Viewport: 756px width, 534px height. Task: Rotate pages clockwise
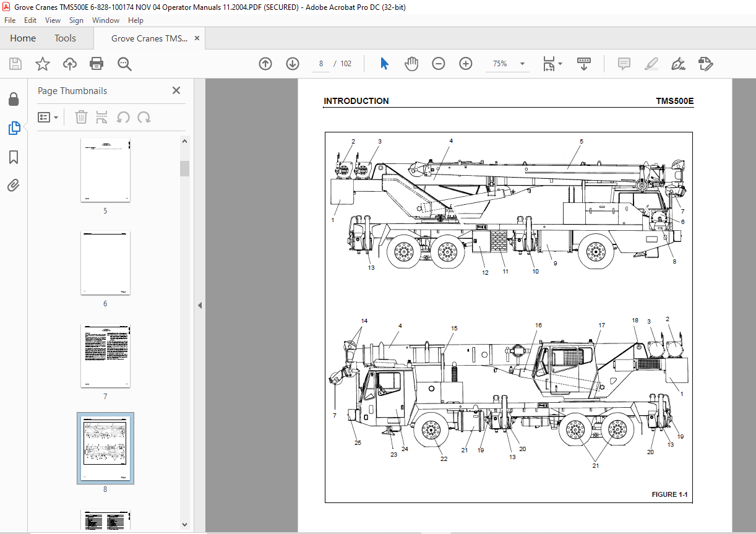pyautogui.click(x=144, y=117)
